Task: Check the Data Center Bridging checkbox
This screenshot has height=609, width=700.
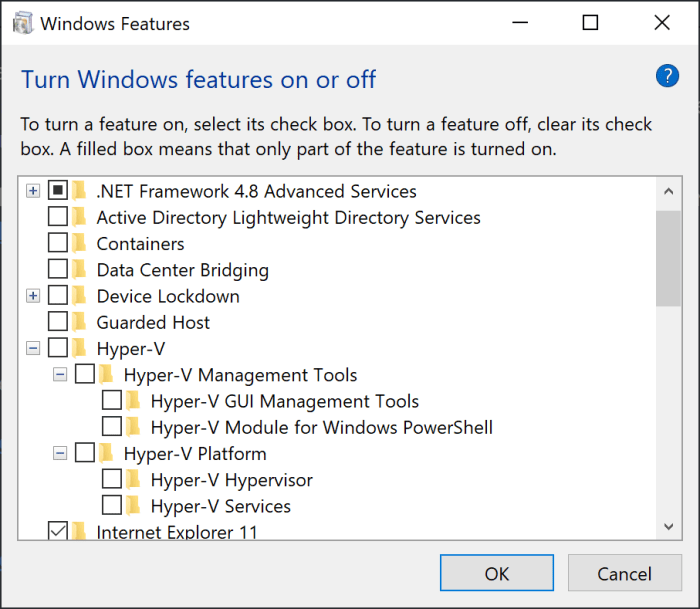Action: tap(58, 269)
